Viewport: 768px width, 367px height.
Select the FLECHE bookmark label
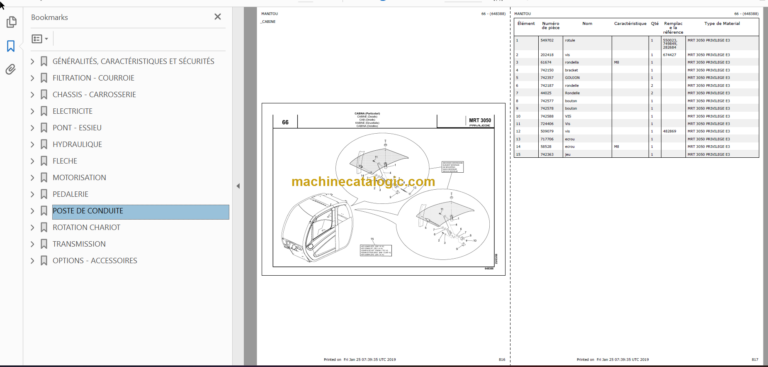[x=65, y=161]
